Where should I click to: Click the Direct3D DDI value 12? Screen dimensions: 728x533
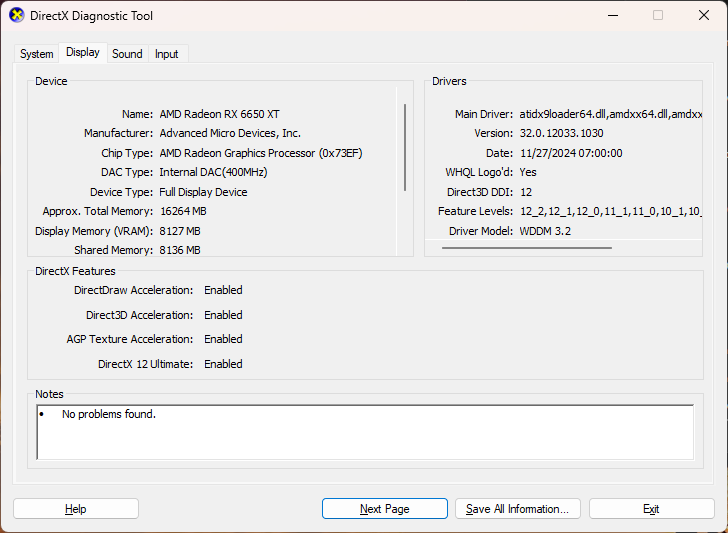(x=526, y=192)
